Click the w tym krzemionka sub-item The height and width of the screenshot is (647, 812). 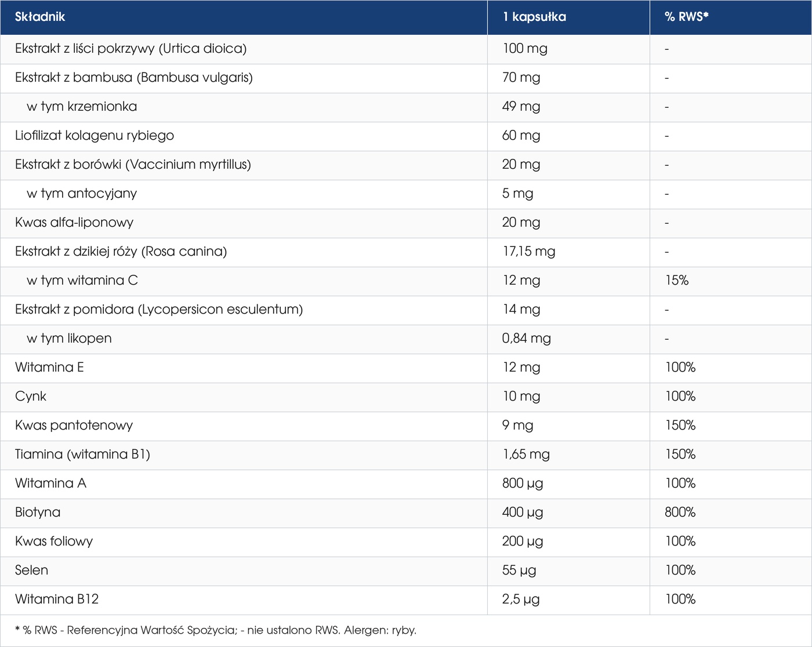(x=82, y=107)
